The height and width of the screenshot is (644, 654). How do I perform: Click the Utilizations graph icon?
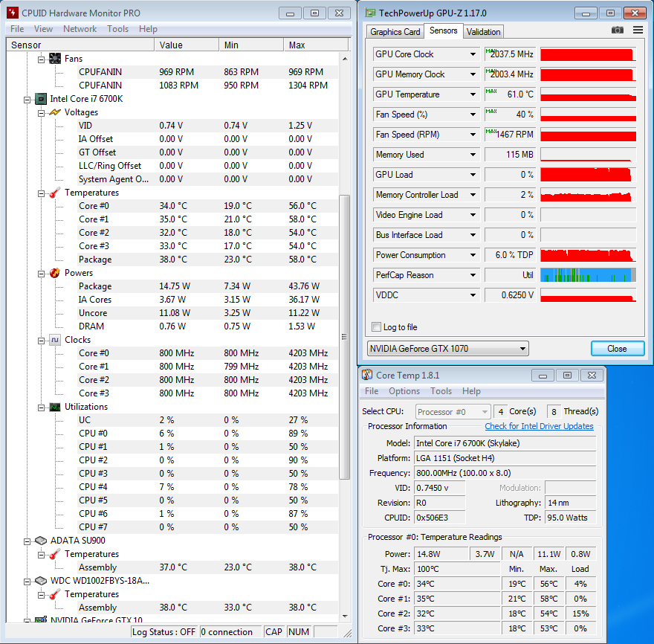coord(55,407)
